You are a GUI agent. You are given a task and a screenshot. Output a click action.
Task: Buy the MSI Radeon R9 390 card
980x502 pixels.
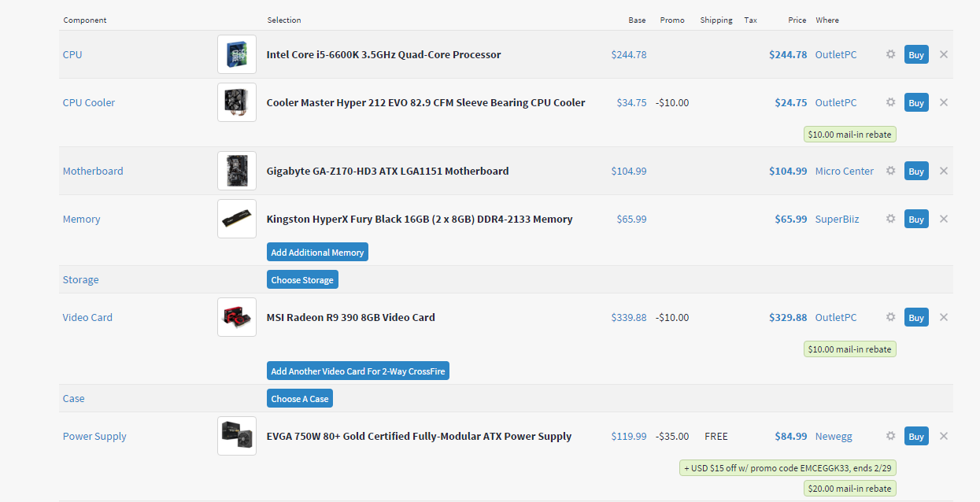click(916, 317)
